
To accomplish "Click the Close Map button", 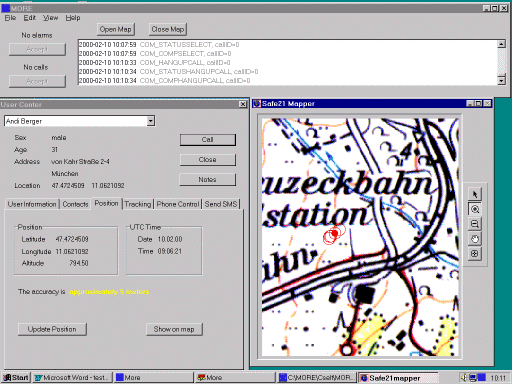I will [168, 29].
